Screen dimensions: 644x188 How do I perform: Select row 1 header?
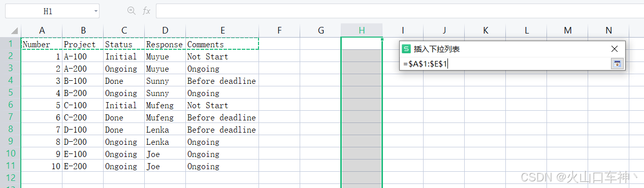[10, 44]
